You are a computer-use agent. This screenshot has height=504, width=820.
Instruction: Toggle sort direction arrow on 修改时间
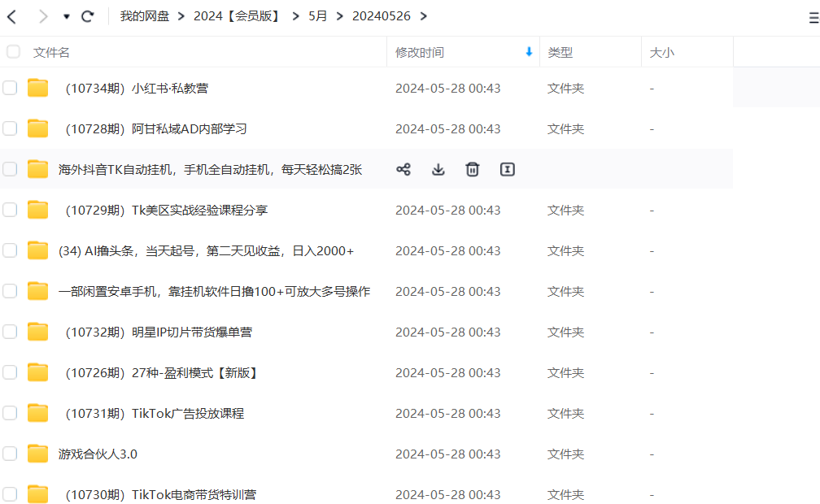coord(529,52)
